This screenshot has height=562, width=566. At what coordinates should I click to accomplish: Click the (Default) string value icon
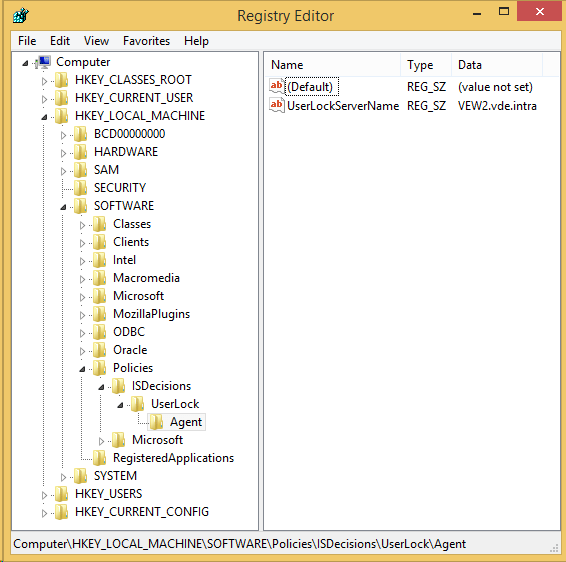(277, 87)
